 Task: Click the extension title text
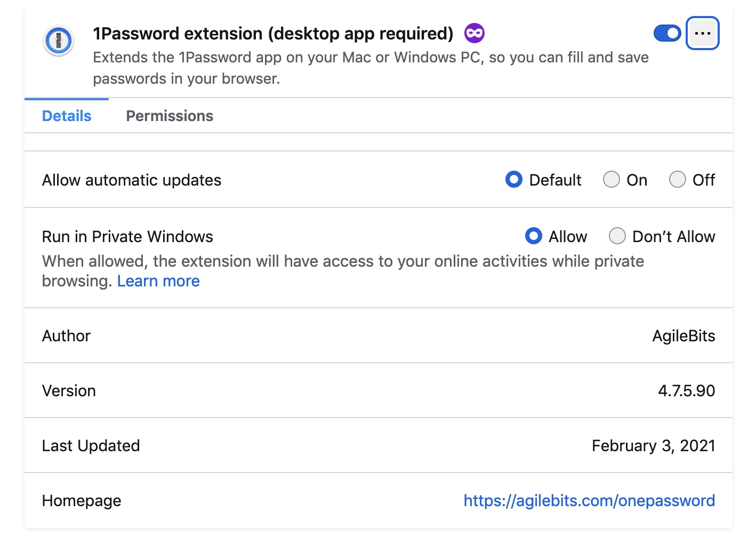point(273,34)
